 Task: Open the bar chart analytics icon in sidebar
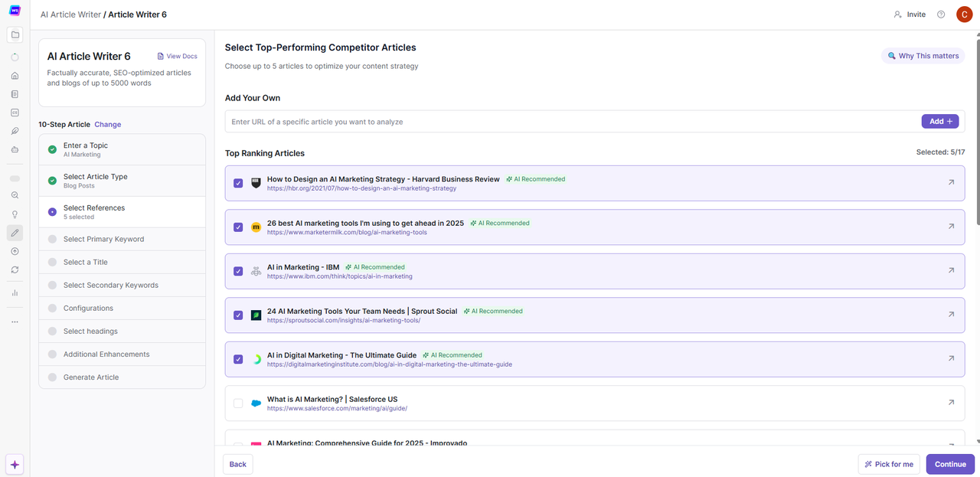tap(15, 292)
